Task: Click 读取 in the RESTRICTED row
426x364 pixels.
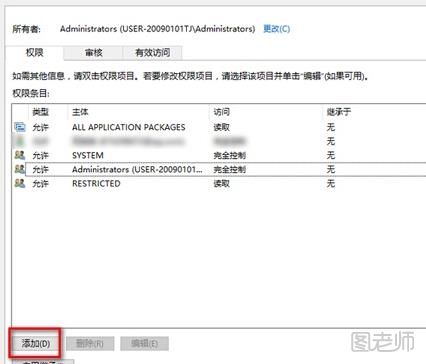Action: (221, 183)
